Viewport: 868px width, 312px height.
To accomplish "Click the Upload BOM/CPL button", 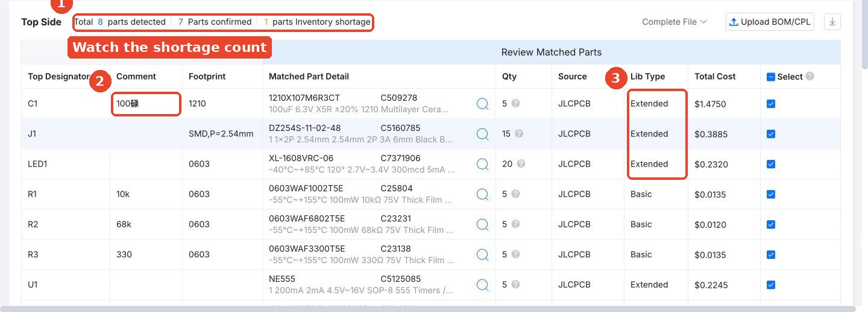I will 770,22.
